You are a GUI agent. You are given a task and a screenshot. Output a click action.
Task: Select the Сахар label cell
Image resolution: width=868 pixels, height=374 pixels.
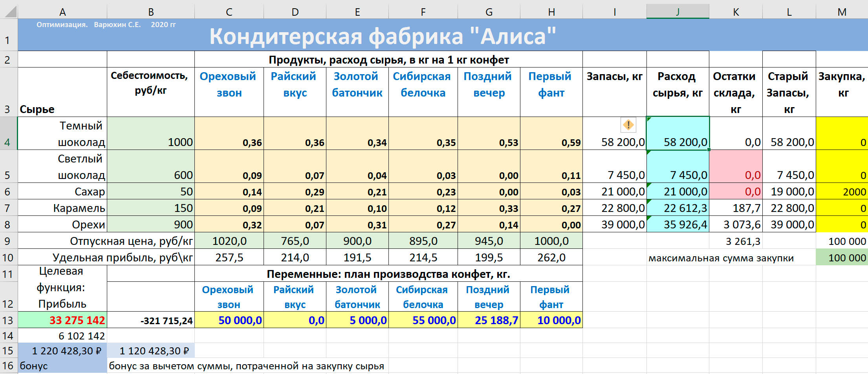pyautogui.click(x=62, y=192)
